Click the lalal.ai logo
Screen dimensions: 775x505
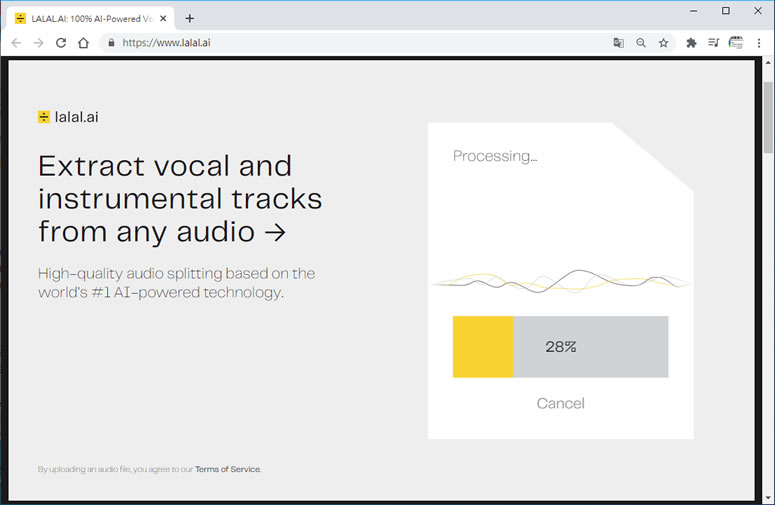coord(68,117)
